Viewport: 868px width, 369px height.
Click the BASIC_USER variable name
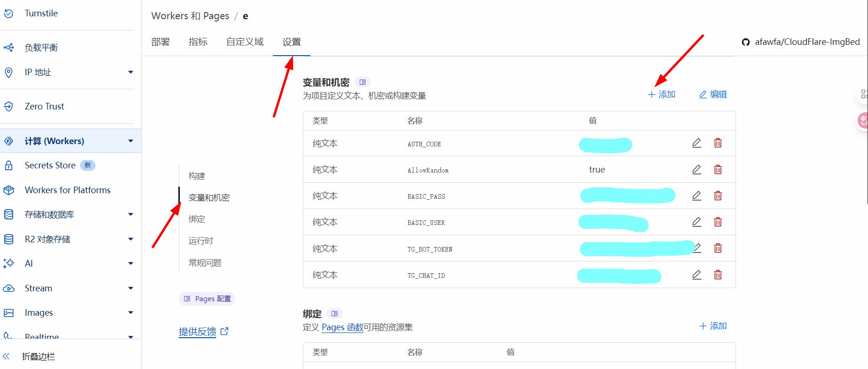tap(426, 223)
